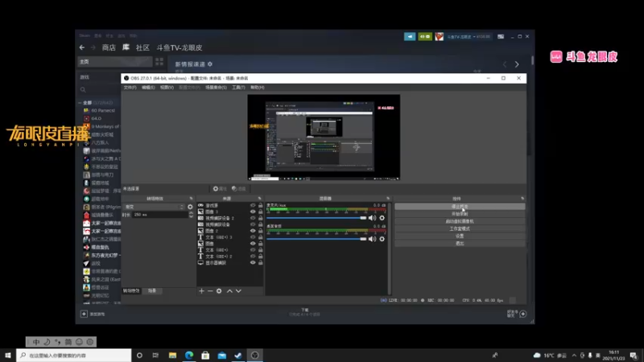Open the 游戏 filter dropdown in Steam library
Screen dimensions: 644x362
99,77
